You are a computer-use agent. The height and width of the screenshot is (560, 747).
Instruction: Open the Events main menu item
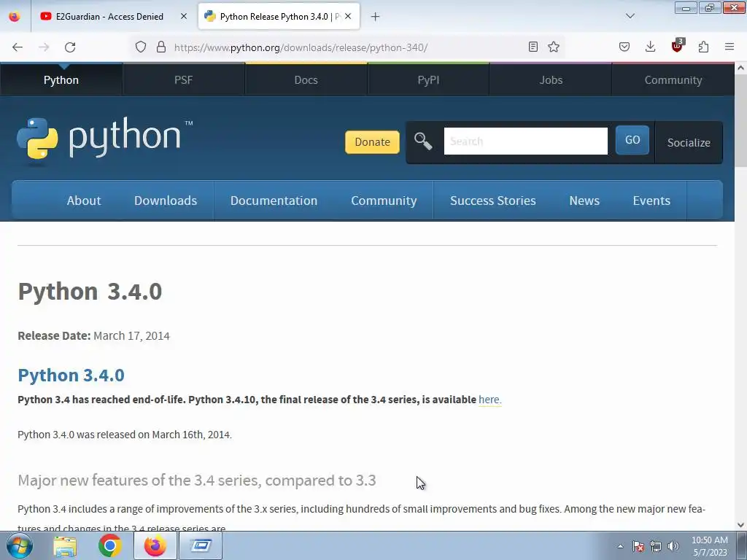tap(651, 201)
